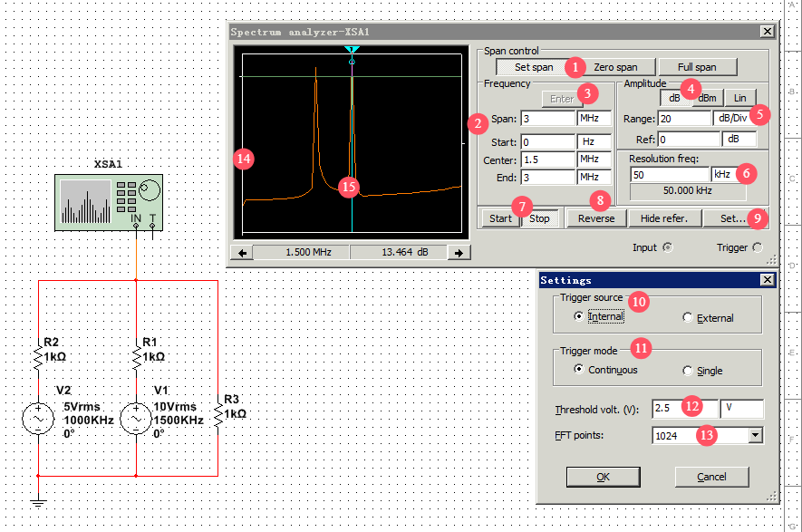Click the Hide refer. button
The width and height of the screenshot is (802, 532).
[670, 218]
